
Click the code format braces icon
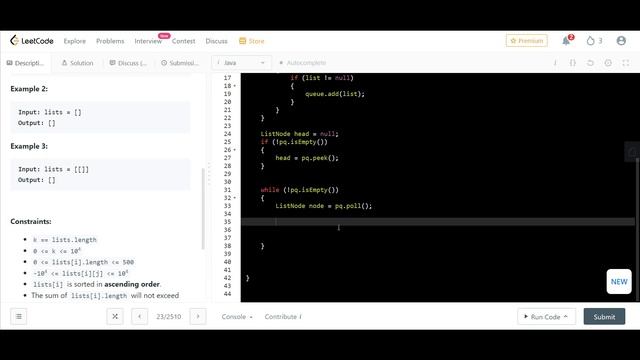(573, 63)
